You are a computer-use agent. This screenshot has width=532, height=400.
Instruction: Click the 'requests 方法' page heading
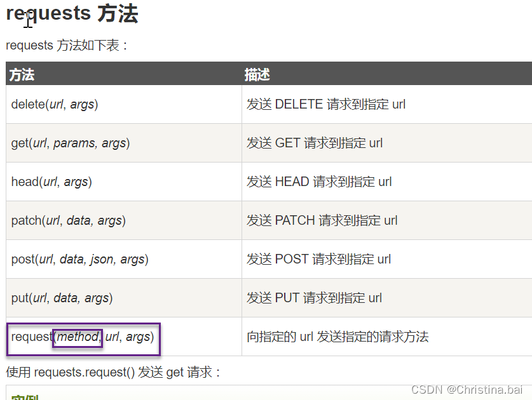[72, 14]
